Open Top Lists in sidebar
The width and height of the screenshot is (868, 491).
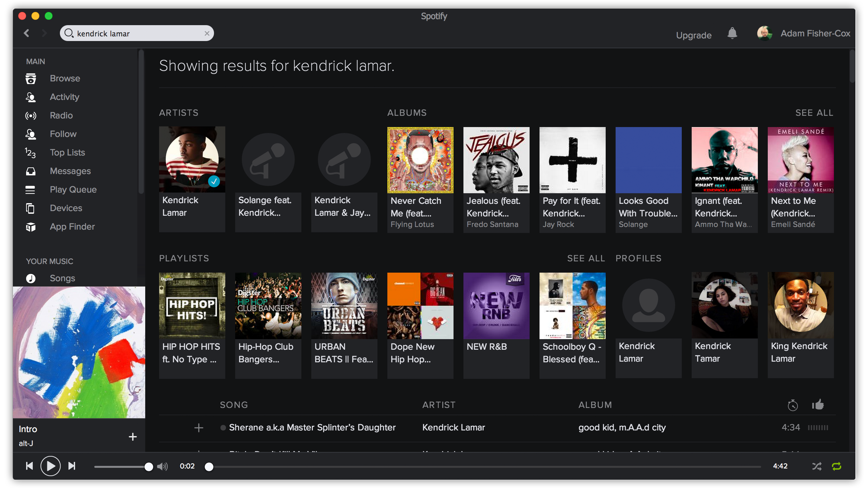pyautogui.click(x=67, y=153)
